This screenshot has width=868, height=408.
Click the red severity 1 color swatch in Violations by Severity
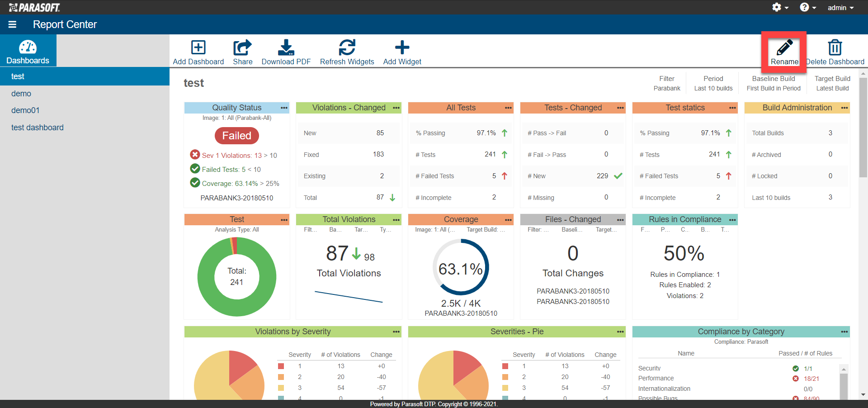[x=281, y=366]
